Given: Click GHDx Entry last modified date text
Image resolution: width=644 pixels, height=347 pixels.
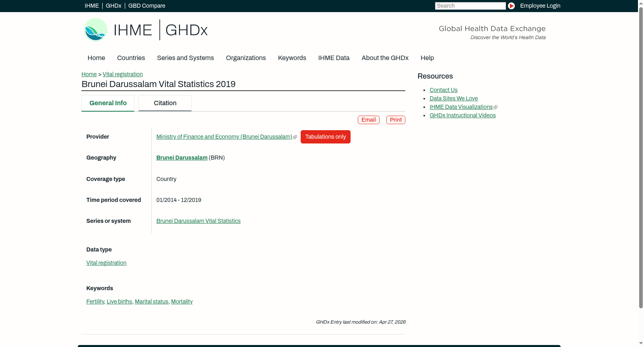Looking at the screenshot, I should (361, 322).
